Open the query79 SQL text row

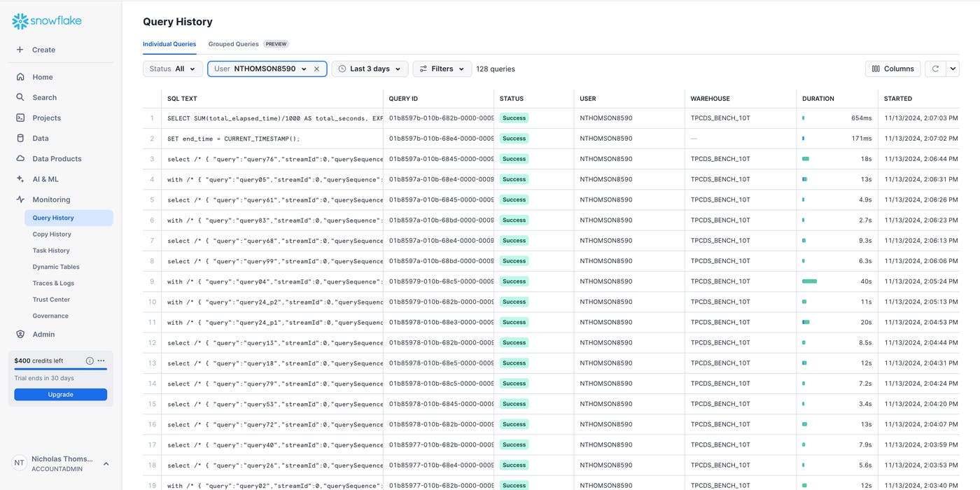(275, 384)
